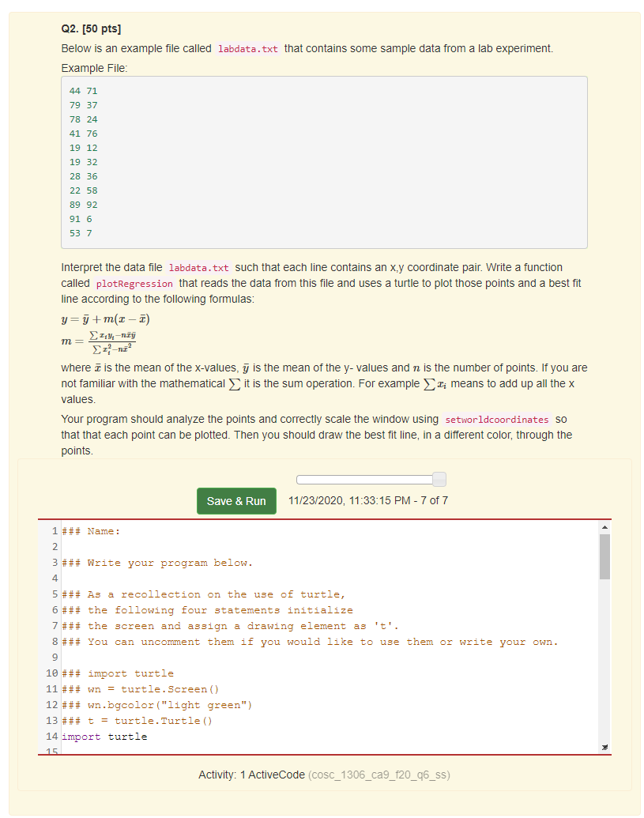Click line '### Write your program below.'
The image size is (644, 818).
coord(157,563)
